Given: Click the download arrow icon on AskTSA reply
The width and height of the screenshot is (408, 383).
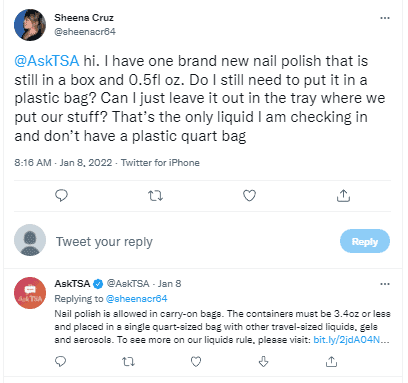Looking at the screenshot, I should coord(264,362).
